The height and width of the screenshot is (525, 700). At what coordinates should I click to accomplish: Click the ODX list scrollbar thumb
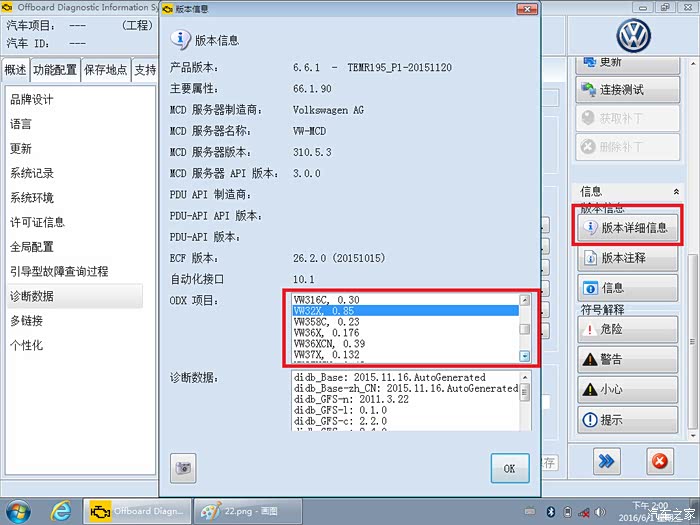tap(525, 329)
